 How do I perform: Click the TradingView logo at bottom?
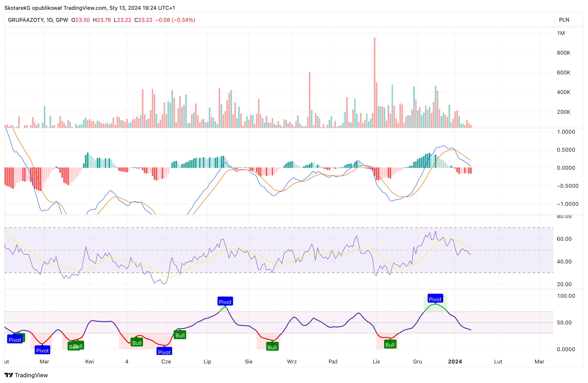[x=26, y=375]
